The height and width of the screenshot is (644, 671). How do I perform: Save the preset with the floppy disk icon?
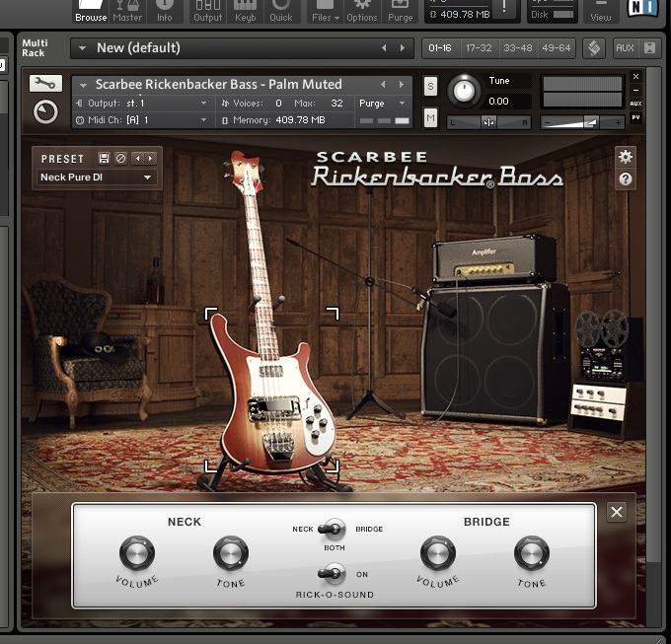point(104,159)
